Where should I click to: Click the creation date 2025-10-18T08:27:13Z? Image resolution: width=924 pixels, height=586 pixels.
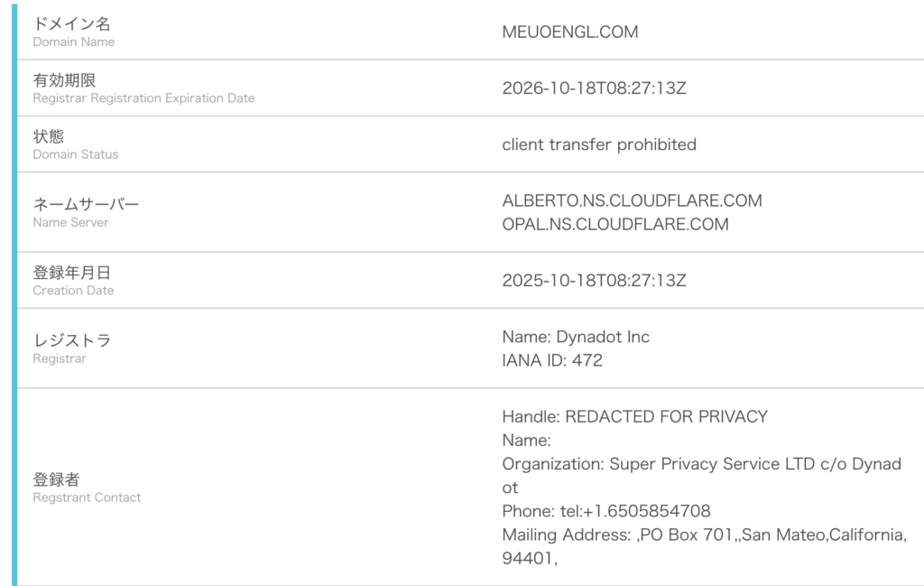(x=594, y=280)
